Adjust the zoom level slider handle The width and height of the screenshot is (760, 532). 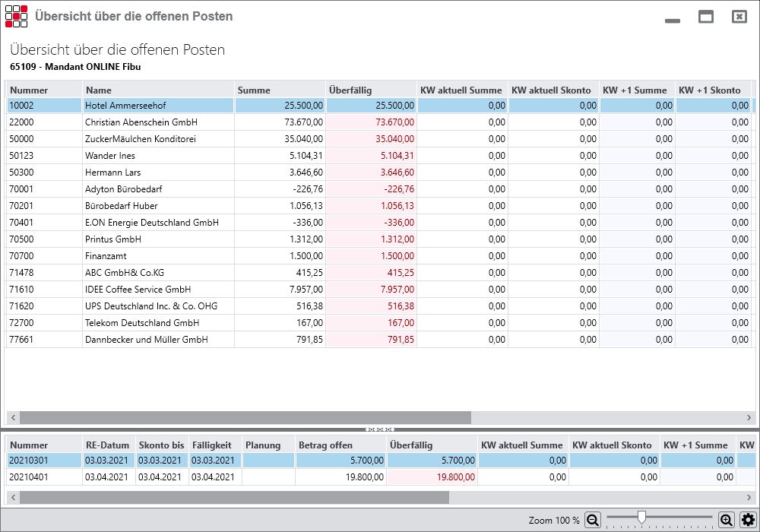click(x=641, y=518)
